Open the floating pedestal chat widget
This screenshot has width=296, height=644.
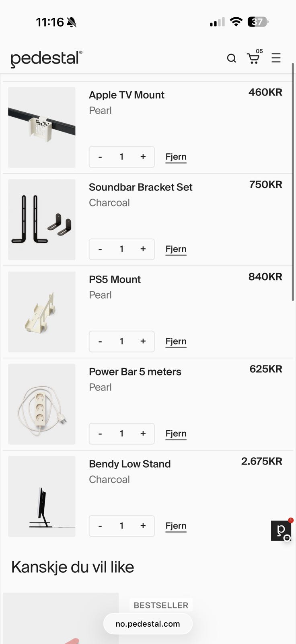[x=281, y=530]
